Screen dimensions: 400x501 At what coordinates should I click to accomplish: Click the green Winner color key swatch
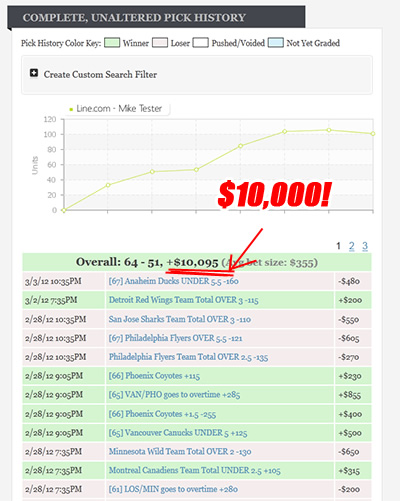click(112, 43)
